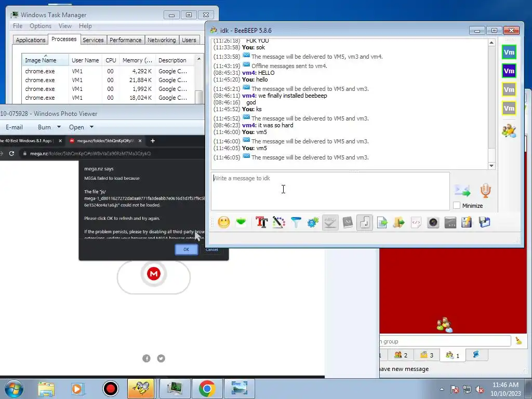Click the BeeBEEP bee taskbar icon

tap(141, 389)
